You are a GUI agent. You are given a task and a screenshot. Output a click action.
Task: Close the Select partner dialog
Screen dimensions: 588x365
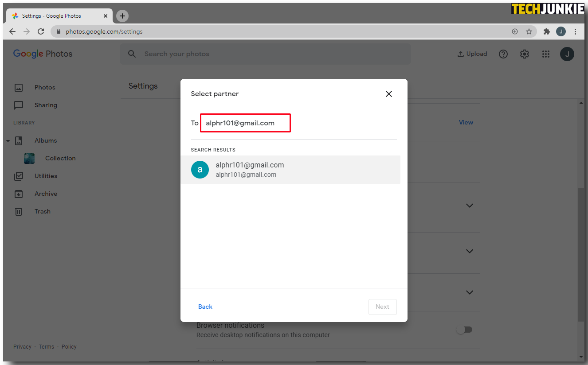click(389, 94)
